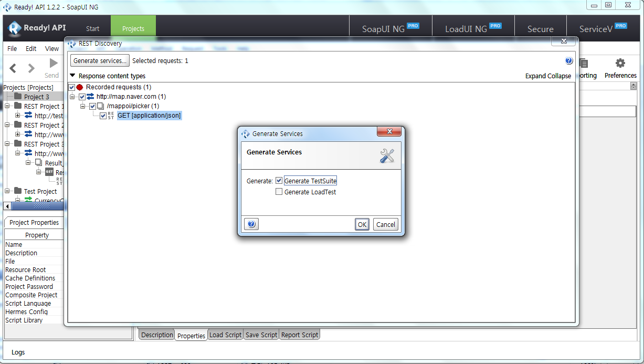Open the File menu

tap(12, 48)
